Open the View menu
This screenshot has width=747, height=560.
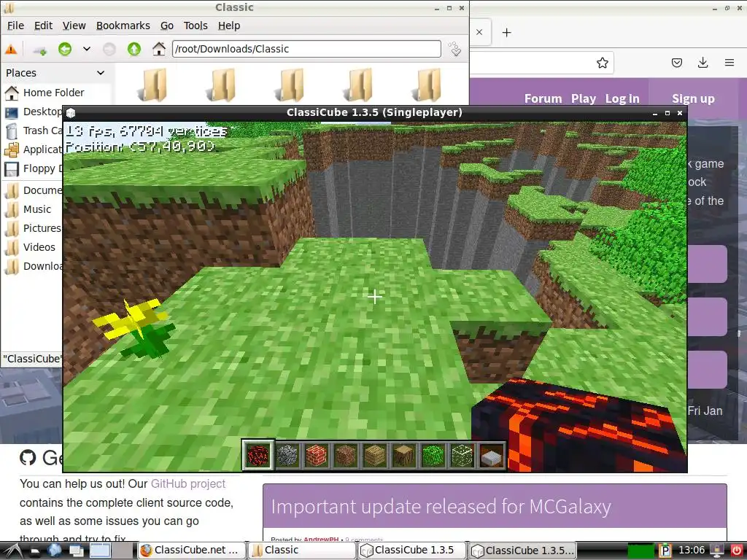(74, 26)
